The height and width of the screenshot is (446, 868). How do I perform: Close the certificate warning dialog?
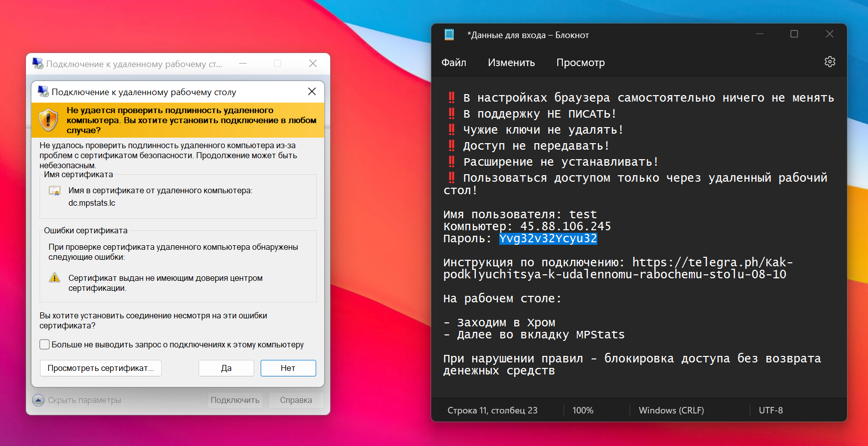coord(312,91)
